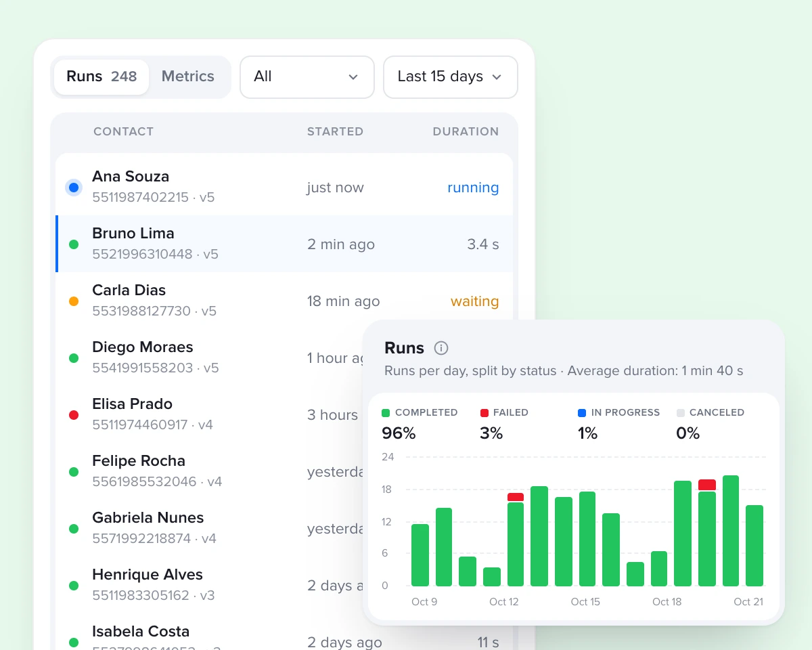
Task: Click Ana Souza's blue running status dot
Action: tap(74, 188)
